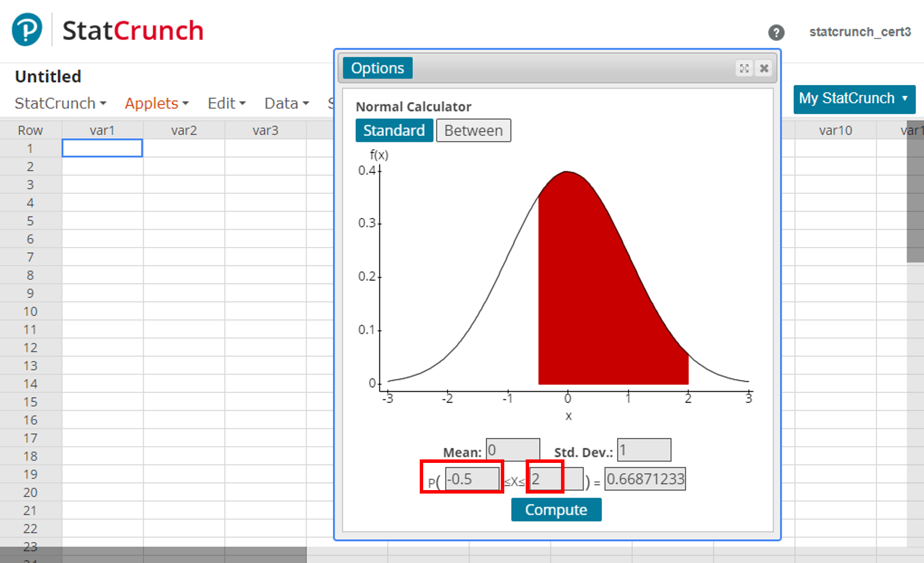This screenshot has width=924, height=563.
Task: Click the Std. Dev. input field
Action: pyautogui.click(x=644, y=450)
